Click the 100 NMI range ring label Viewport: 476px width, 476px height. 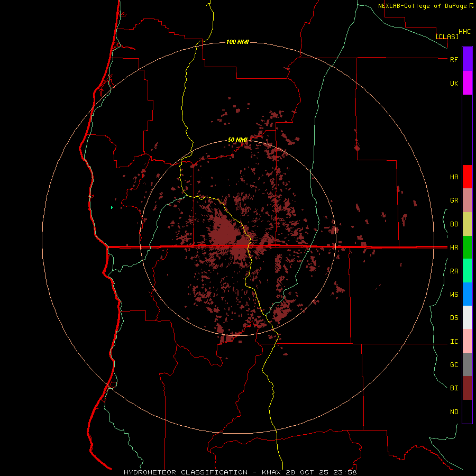tap(237, 42)
